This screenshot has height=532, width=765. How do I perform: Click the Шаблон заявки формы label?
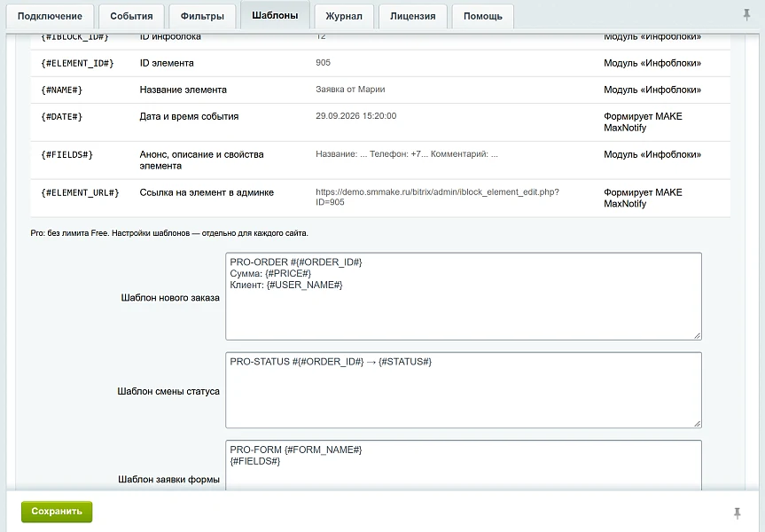[168, 480]
